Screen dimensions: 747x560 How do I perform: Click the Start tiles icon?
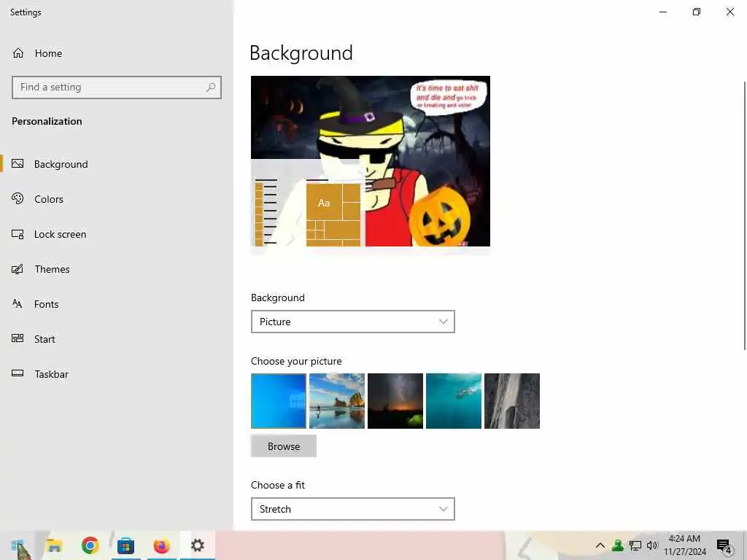(x=18, y=338)
